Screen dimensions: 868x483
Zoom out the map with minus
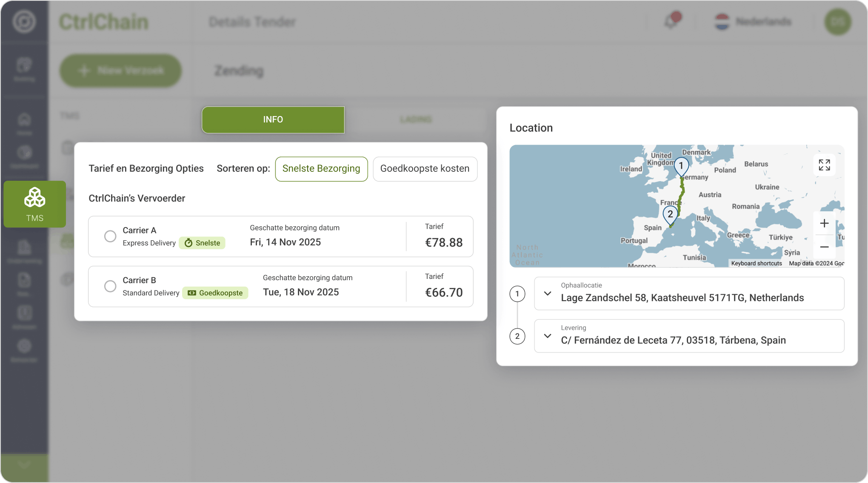[x=824, y=247]
